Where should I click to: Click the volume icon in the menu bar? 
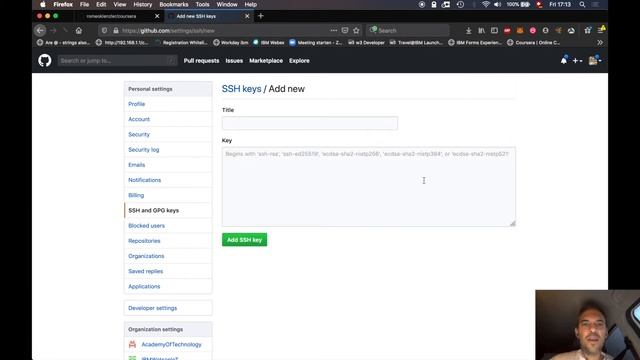[x=497, y=4]
